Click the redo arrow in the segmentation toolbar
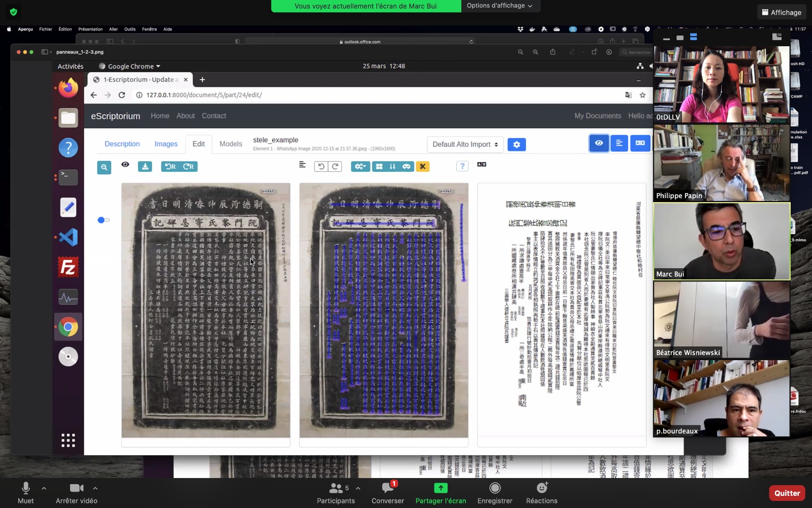The width and height of the screenshot is (812, 508). (335, 167)
